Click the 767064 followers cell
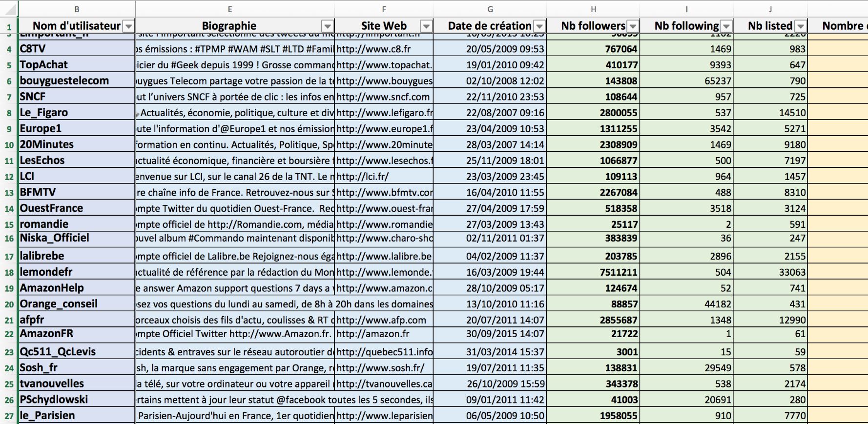The width and height of the screenshot is (868, 424). [x=593, y=49]
